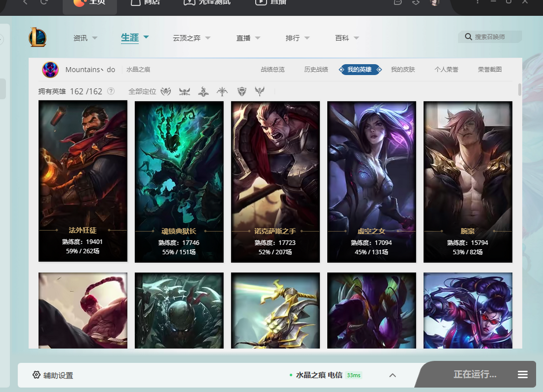Switch to the 战绩总览 tab
543x392 pixels.
click(273, 69)
